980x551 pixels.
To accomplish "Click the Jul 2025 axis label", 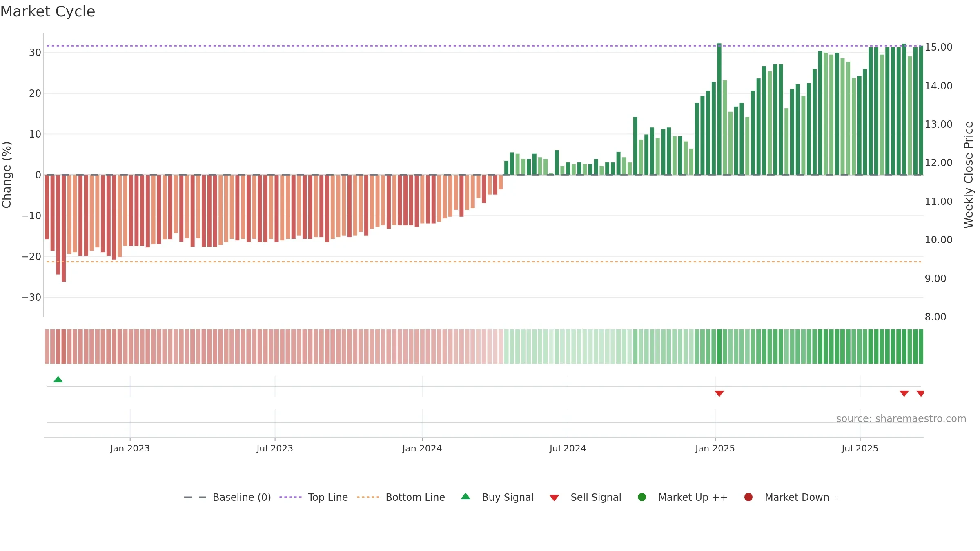I will point(860,448).
